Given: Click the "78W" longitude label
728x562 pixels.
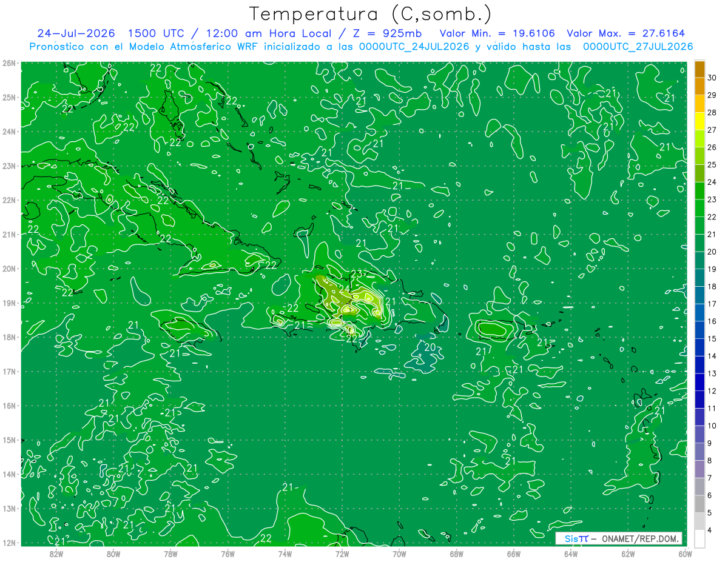Looking at the screenshot, I should click(x=170, y=554).
